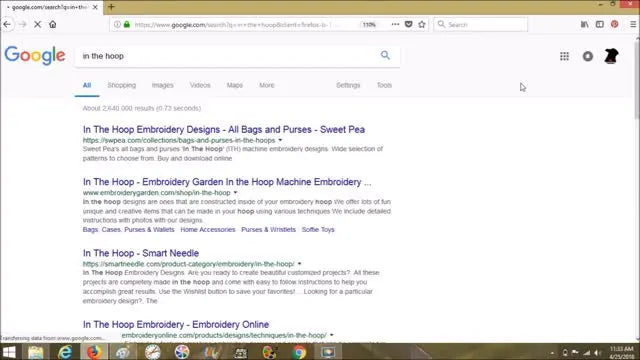Image resolution: width=640 pixels, height=360 pixels.
Task: Click the green secure connection padlock
Action: pyautogui.click(x=127, y=24)
